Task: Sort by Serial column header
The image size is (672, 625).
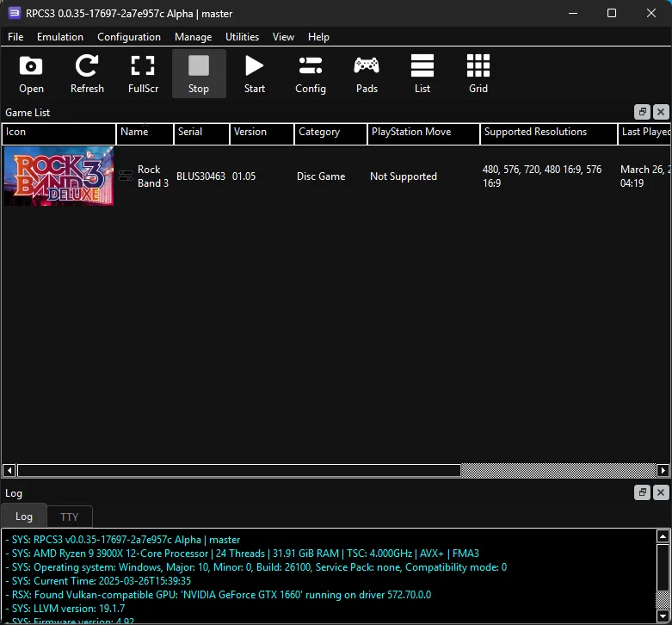Action: click(201, 133)
